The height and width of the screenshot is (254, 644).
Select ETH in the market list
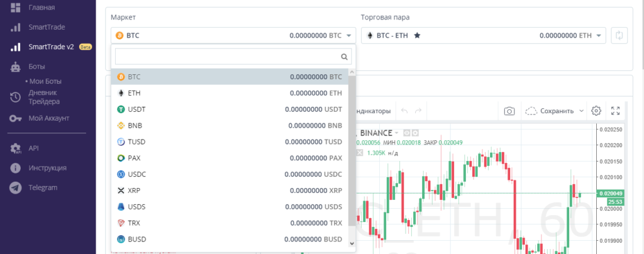(230, 93)
